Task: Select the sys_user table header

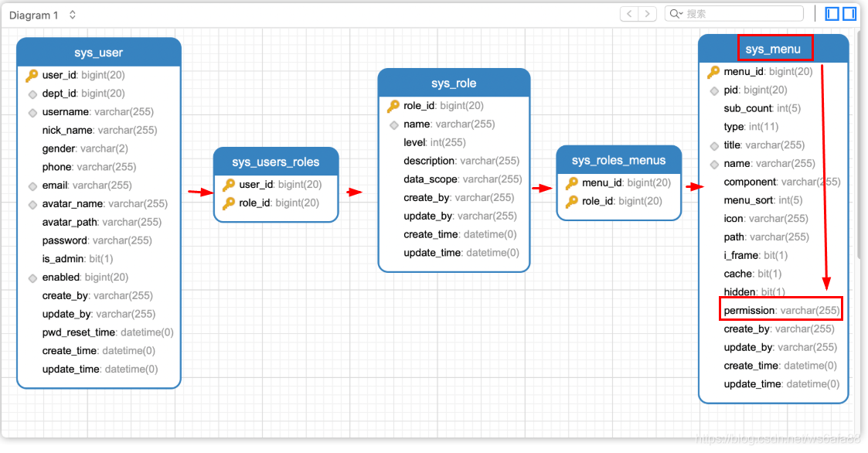Action: [x=98, y=53]
